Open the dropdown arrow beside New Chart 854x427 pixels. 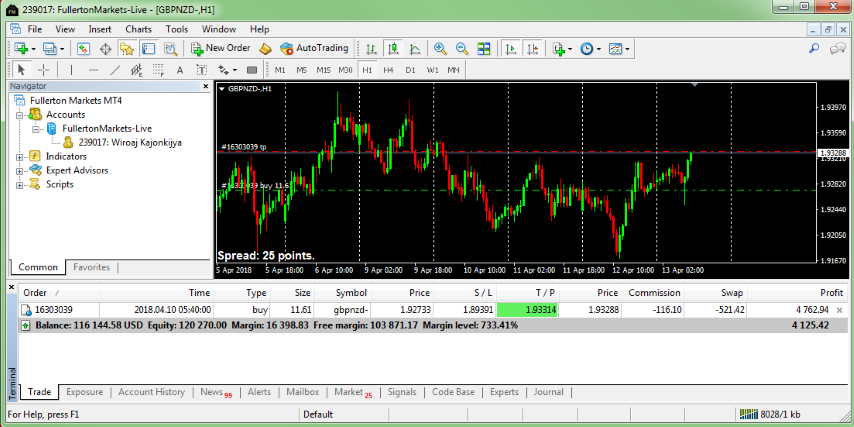tap(34, 49)
